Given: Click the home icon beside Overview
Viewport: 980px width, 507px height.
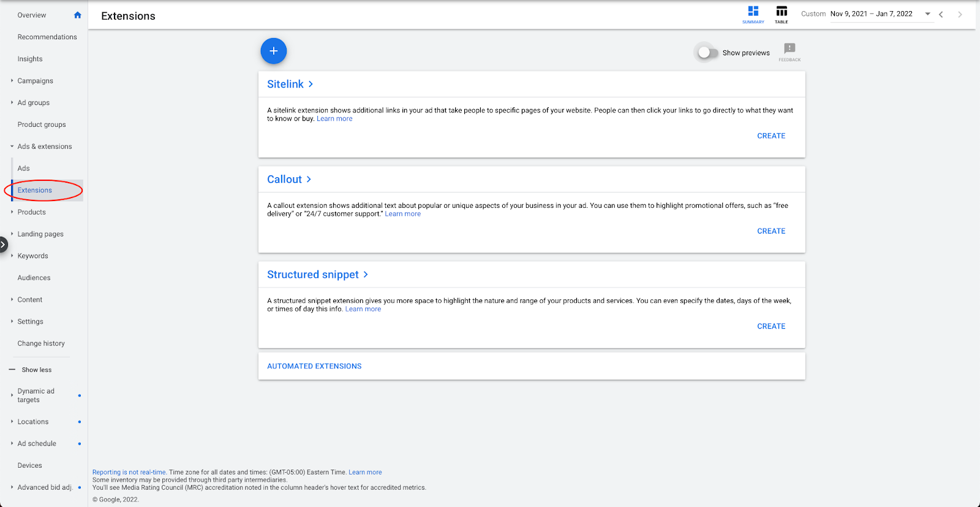Looking at the screenshot, I should (78, 15).
